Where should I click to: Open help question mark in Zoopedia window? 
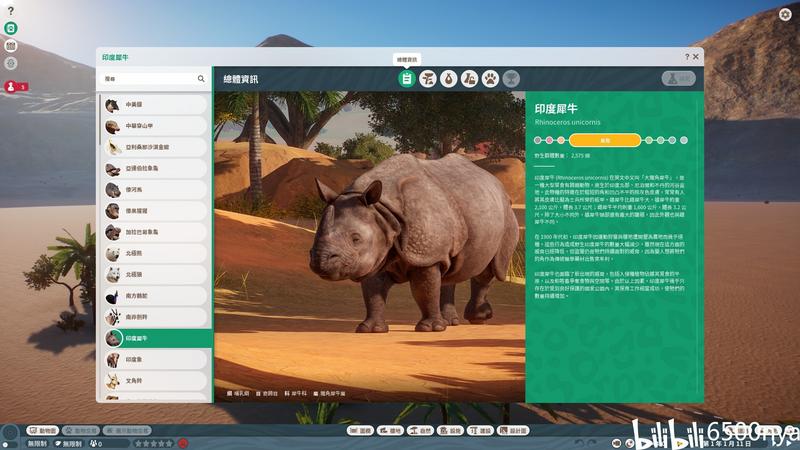[687, 57]
